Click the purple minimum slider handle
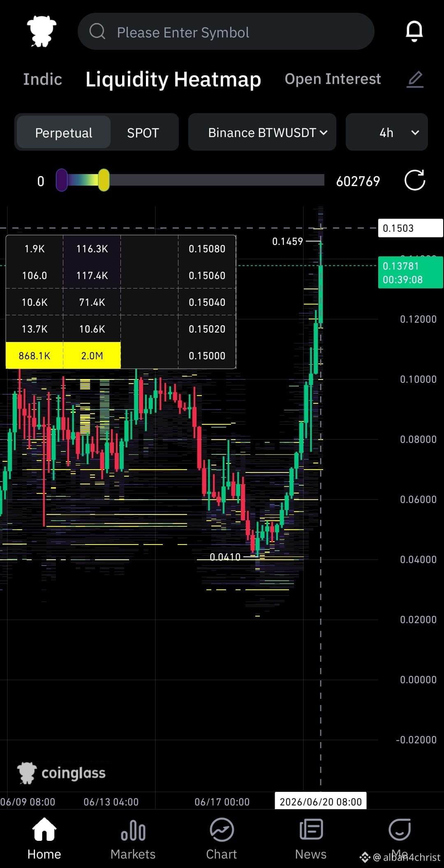The width and height of the screenshot is (444, 868). [62, 180]
